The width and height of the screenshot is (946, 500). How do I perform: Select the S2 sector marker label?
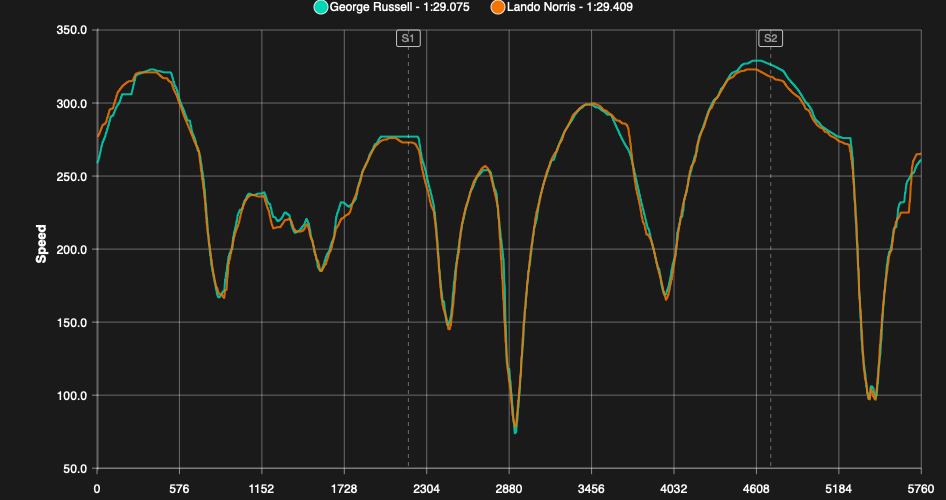(x=771, y=38)
